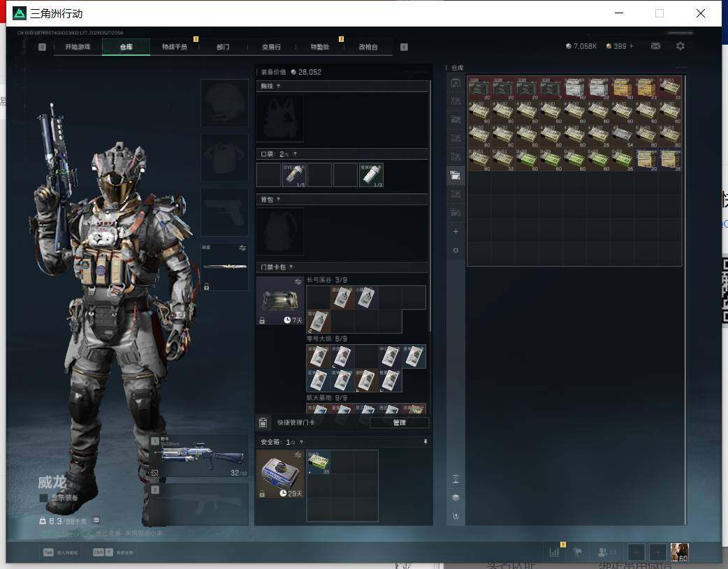Image resolution: width=728 pixels, height=569 pixels.
Task: Select warehouse ammo box with count 7
Action: pyautogui.click(x=551, y=88)
